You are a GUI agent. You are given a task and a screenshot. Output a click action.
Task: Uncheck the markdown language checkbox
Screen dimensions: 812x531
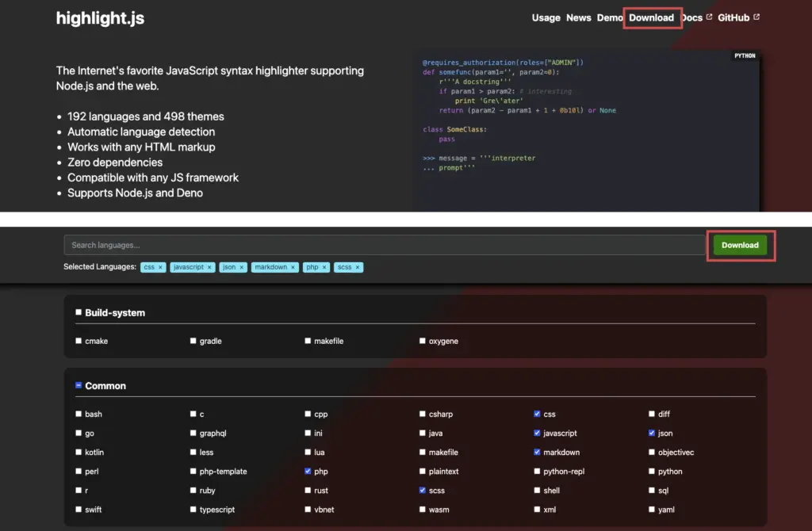pyautogui.click(x=537, y=452)
